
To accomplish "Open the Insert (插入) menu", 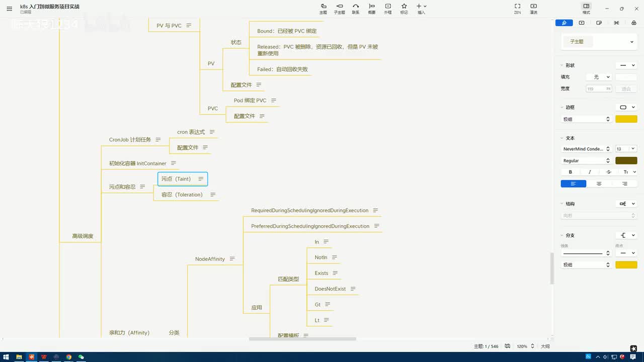I will pyautogui.click(x=422, y=9).
